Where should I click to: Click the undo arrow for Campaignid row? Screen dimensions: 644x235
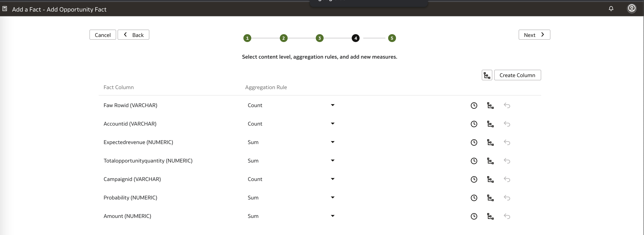tap(507, 179)
